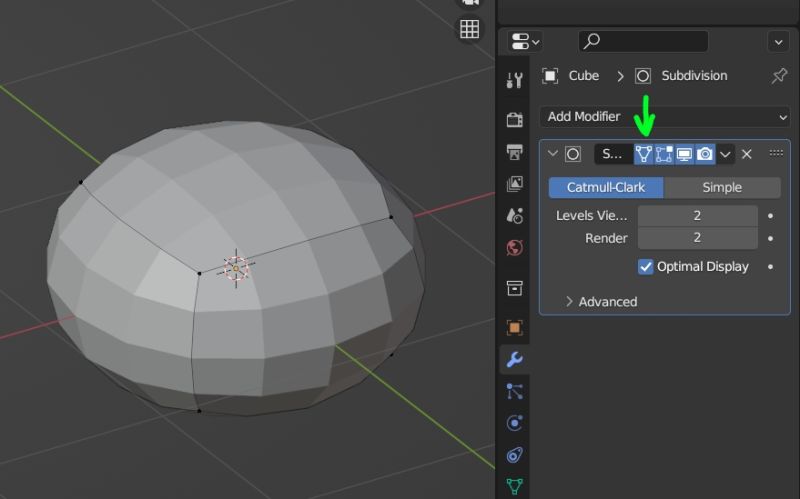Pin the properties context

click(x=779, y=76)
